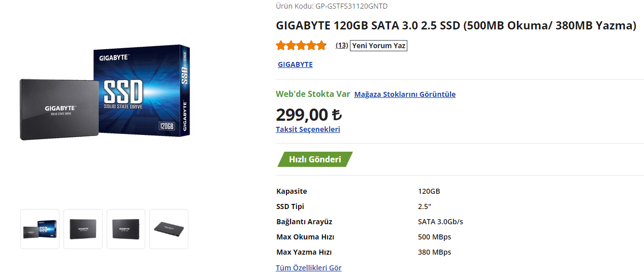This screenshot has width=644, height=278.
Task: Expand all specs with Tüm Özellikleri Gör
Action: 308,268
